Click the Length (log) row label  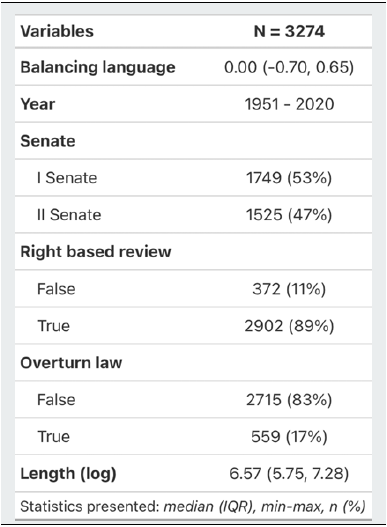pos(68,474)
